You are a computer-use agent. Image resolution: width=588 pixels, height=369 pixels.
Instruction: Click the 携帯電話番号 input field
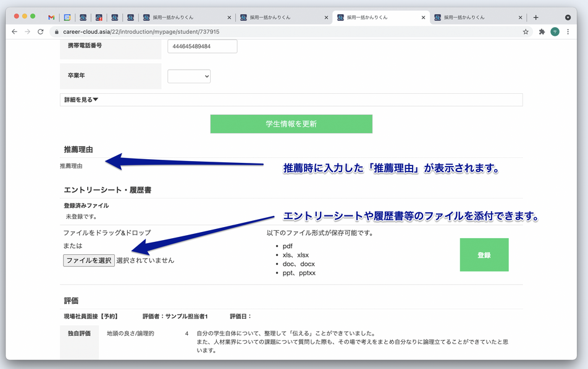pyautogui.click(x=202, y=46)
